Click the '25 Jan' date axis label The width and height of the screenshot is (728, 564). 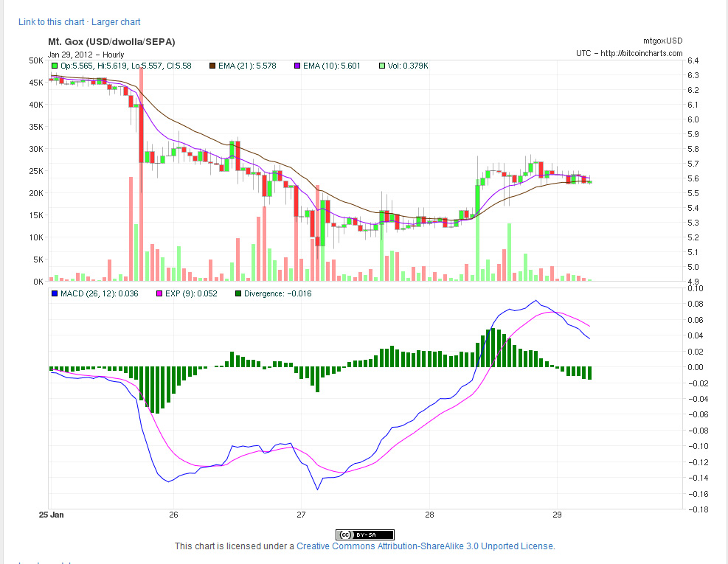51,515
